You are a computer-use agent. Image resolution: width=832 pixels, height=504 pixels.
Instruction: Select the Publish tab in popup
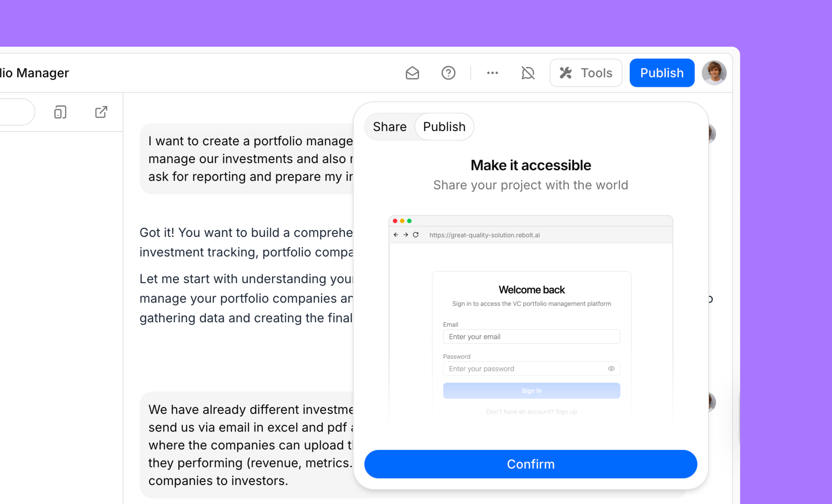coord(444,127)
